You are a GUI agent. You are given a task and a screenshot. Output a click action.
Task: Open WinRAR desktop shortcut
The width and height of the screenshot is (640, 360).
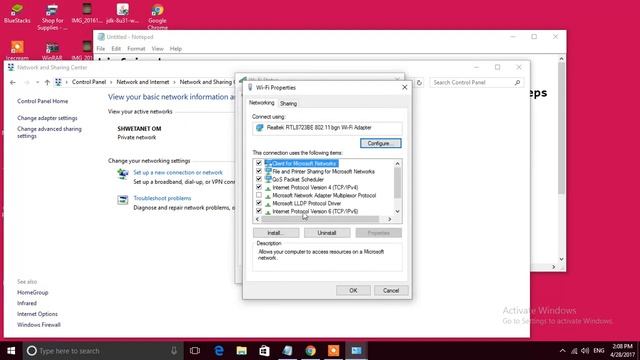tap(52, 50)
